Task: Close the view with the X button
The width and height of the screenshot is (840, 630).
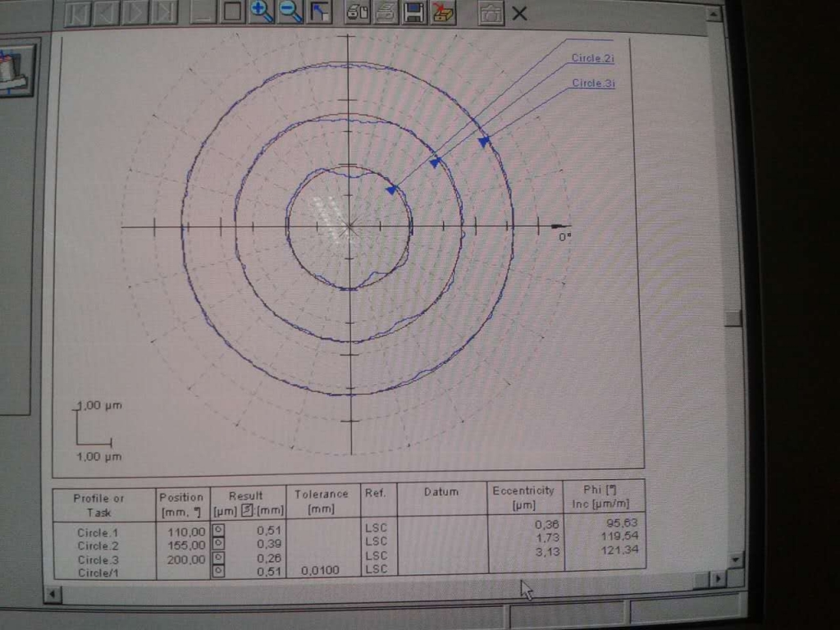Action: [519, 13]
